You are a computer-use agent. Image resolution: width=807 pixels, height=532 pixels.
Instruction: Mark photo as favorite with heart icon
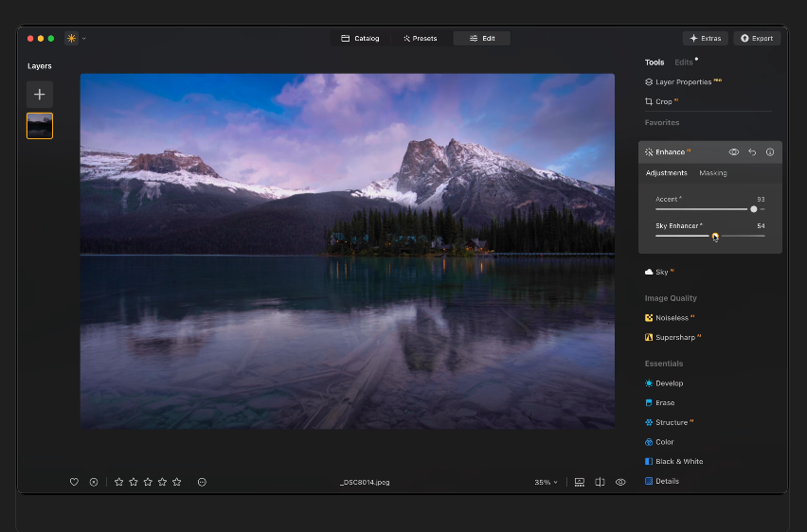74,482
